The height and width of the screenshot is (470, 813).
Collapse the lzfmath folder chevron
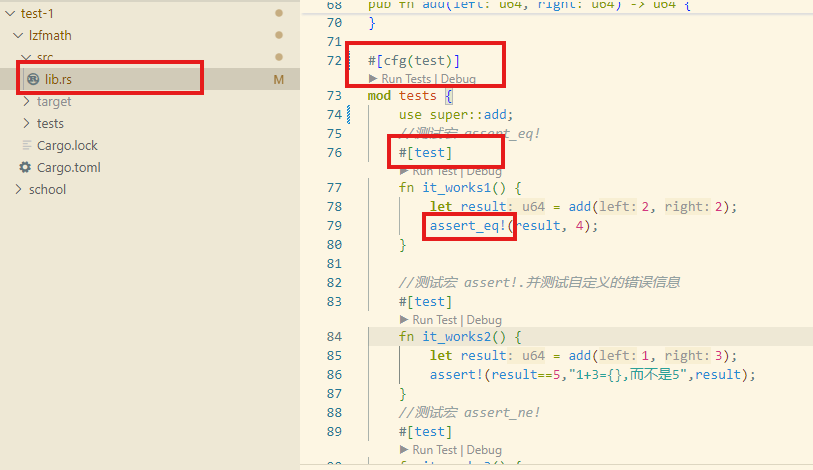[x=18, y=35]
